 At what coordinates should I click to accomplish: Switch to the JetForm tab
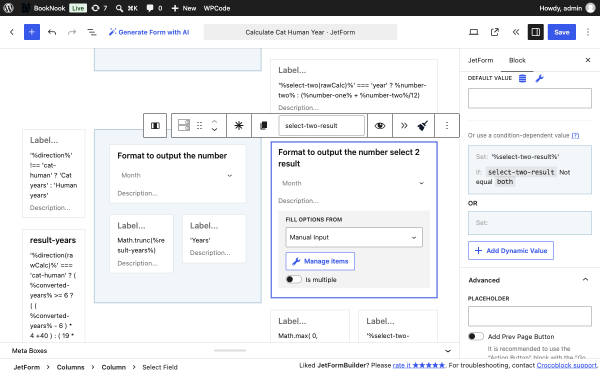point(480,60)
